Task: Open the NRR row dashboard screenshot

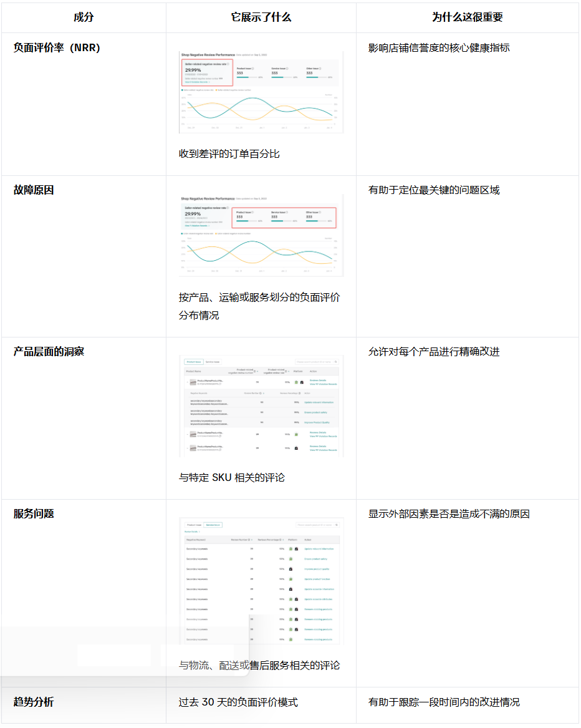Action: click(261, 92)
